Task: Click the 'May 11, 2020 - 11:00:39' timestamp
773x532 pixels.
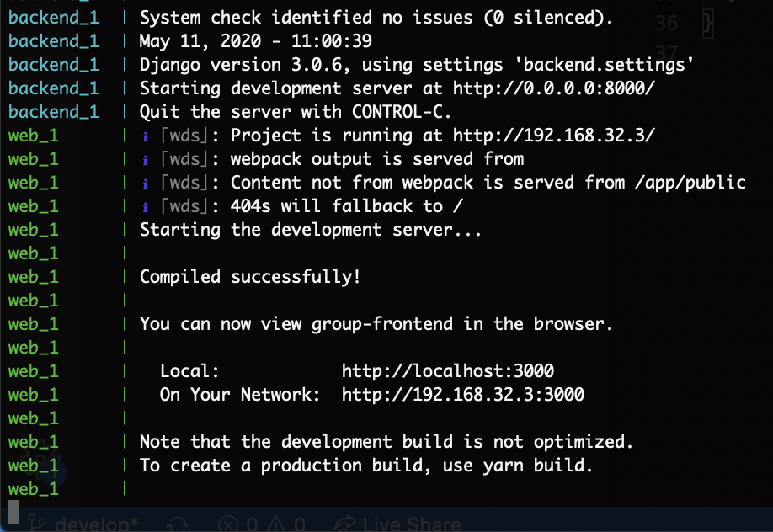Action: point(256,41)
